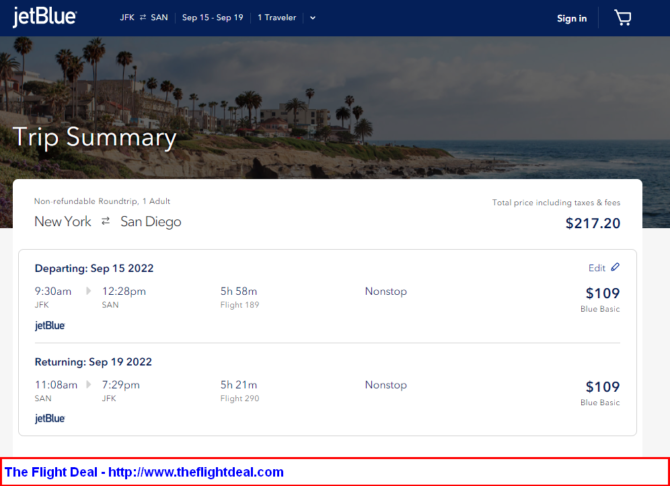Click the arrows between New York and San Diego

pyautogui.click(x=106, y=221)
